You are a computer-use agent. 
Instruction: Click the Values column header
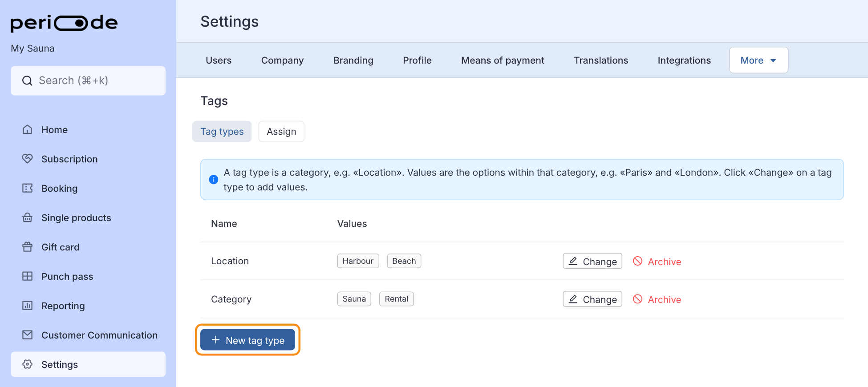(x=352, y=224)
